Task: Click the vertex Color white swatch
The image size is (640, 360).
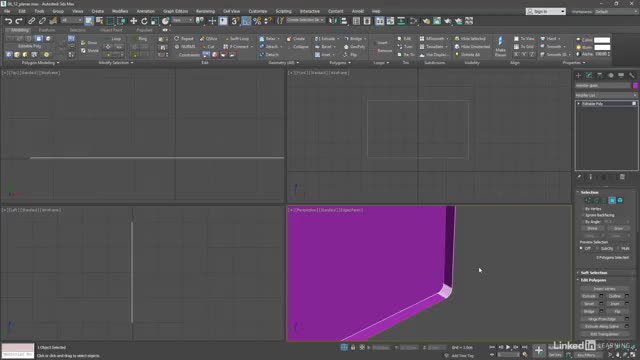Action: pos(602,40)
